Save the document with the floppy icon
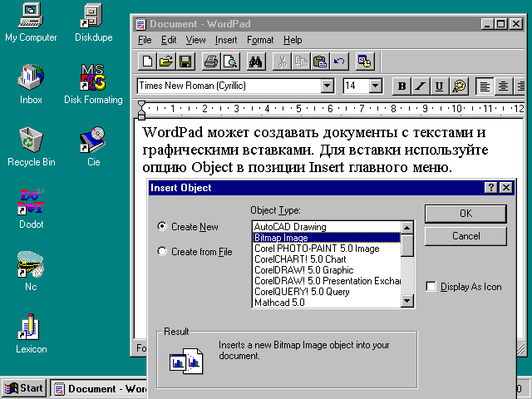532x399 pixels. 185,61
